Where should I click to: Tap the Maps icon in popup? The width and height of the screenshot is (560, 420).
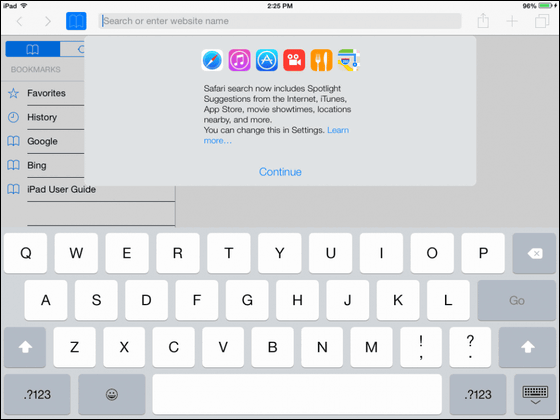coord(349,60)
